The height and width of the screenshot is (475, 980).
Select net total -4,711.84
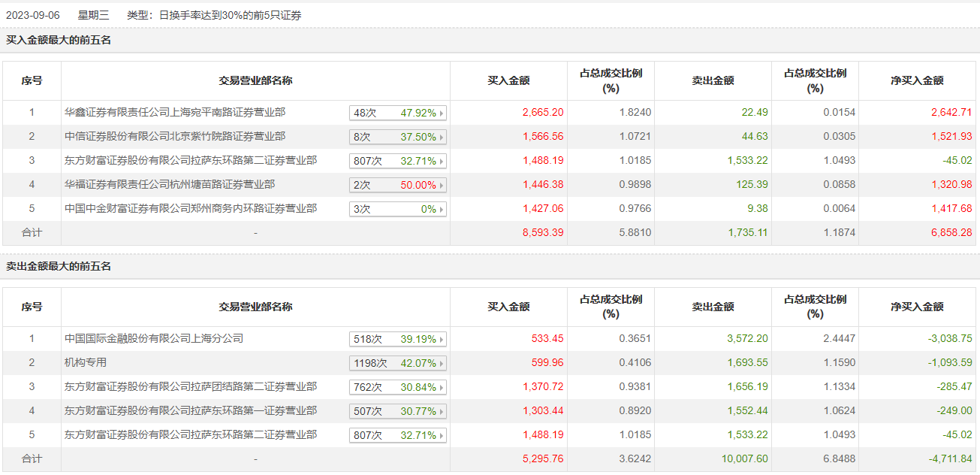(x=950, y=459)
